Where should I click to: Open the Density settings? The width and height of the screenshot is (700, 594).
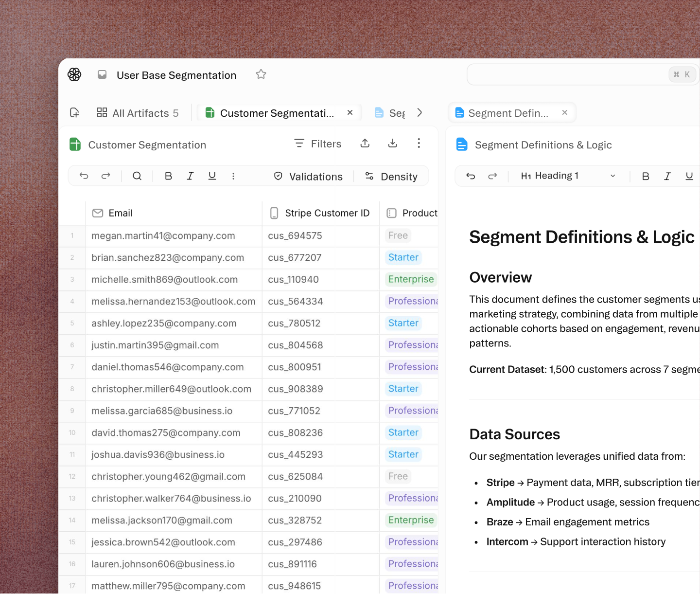(x=391, y=176)
